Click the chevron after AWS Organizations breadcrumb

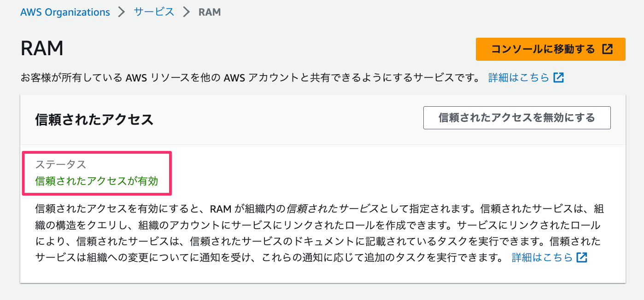[122, 12]
